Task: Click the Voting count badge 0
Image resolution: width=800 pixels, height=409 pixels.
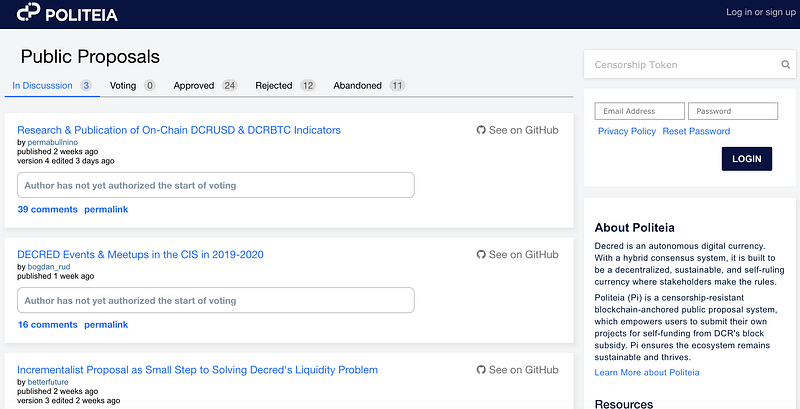Action: tap(149, 86)
